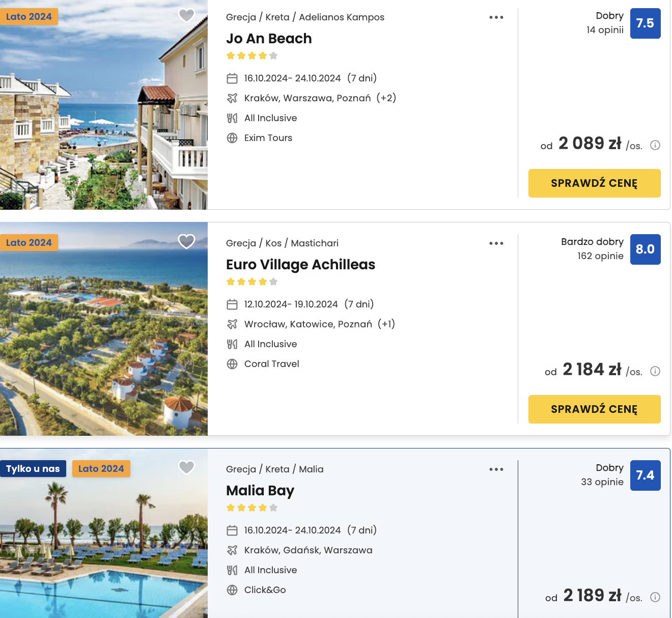The image size is (672, 618).
Task: Click globe icon next to Coral Travel
Action: point(232,364)
